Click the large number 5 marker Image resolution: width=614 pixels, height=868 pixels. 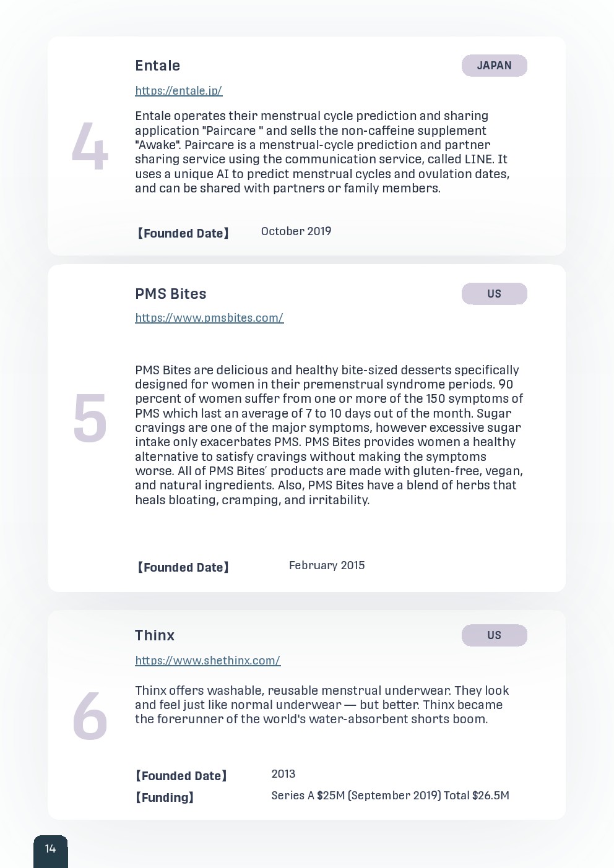tap(90, 419)
